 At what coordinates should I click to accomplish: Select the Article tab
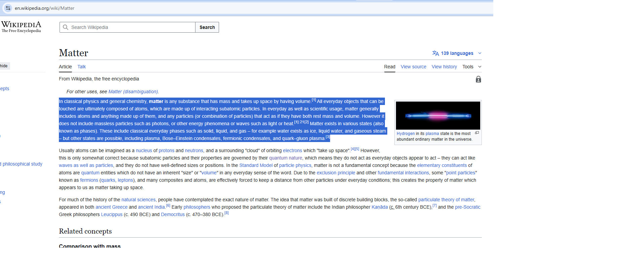pos(65,67)
